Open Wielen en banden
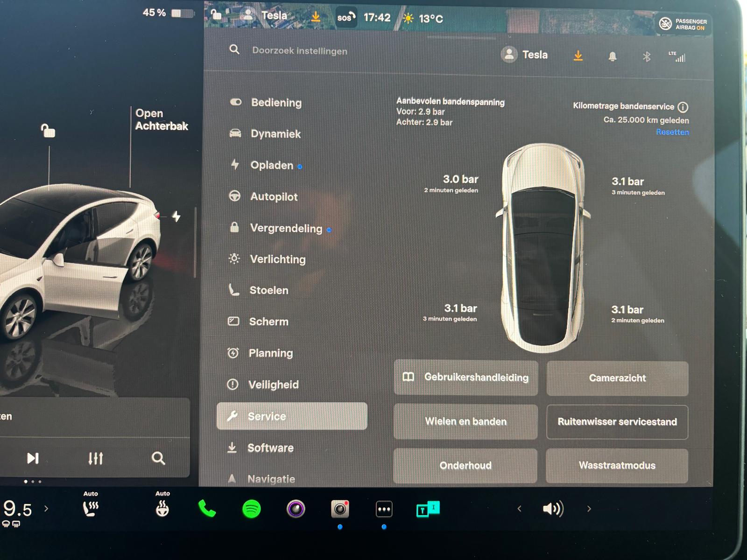The image size is (747, 560). point(465,421)
